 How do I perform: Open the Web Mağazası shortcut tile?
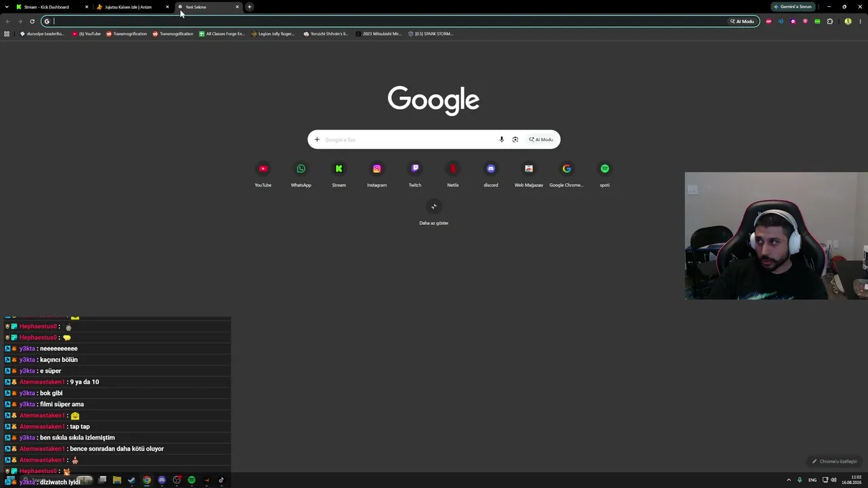529,174
